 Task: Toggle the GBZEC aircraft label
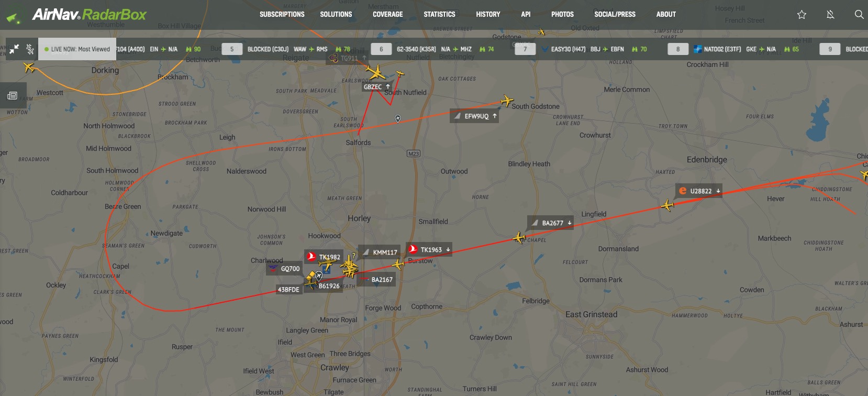[x=377, y=87]
